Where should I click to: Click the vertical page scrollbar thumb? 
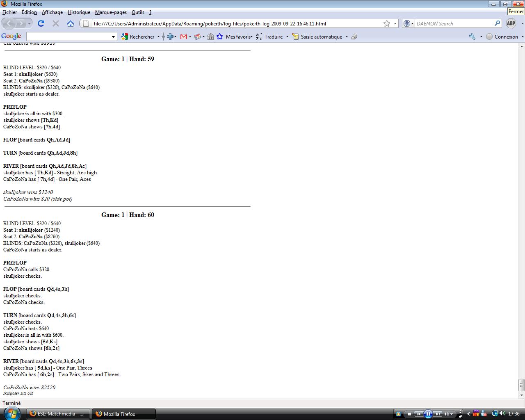coord(521,385)
